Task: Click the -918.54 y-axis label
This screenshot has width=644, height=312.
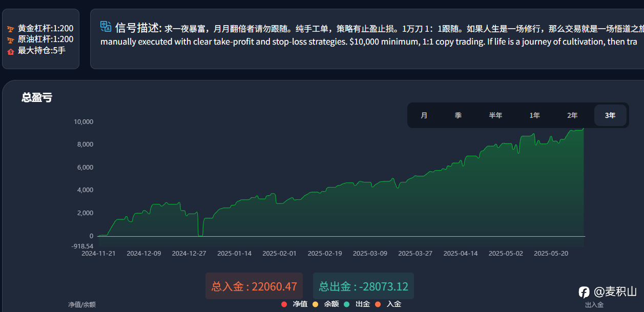Action: point(82,246)
